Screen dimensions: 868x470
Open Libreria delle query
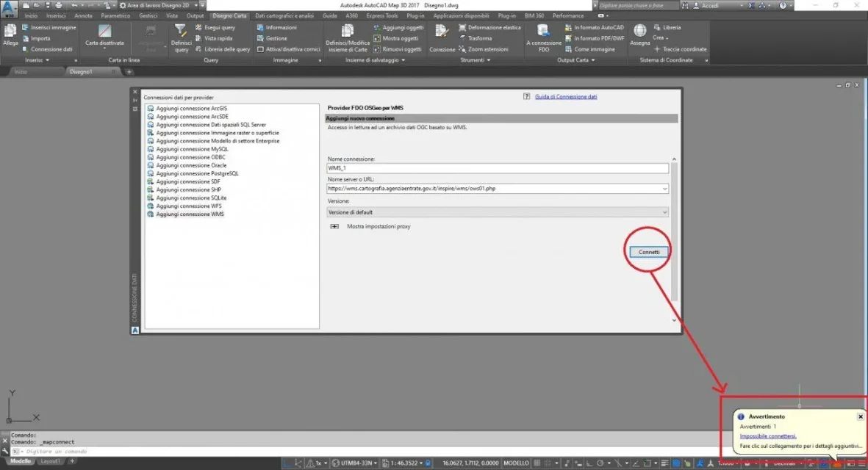point(223,49)
